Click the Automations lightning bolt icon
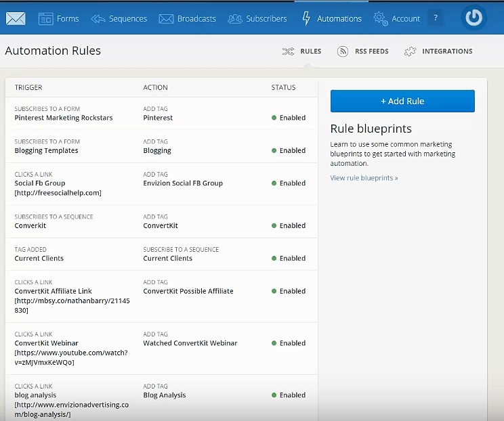Viewport: 504px width, 421px height. click(x=306, y=19)
